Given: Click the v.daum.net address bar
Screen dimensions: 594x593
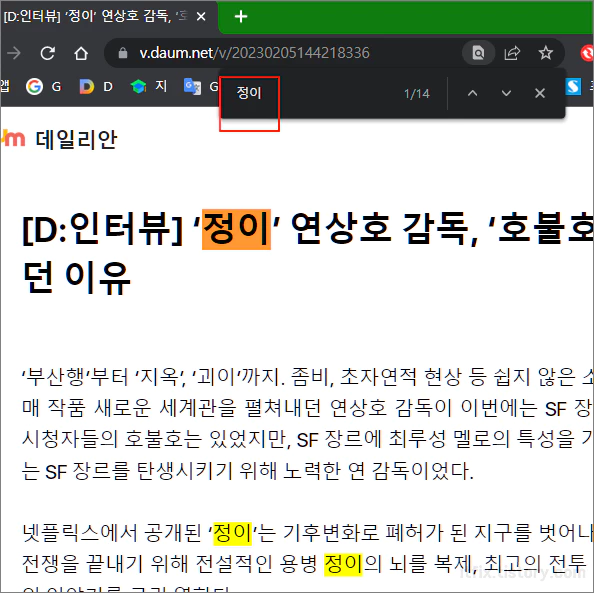Looking at the screenshot, I should (254, 53).
